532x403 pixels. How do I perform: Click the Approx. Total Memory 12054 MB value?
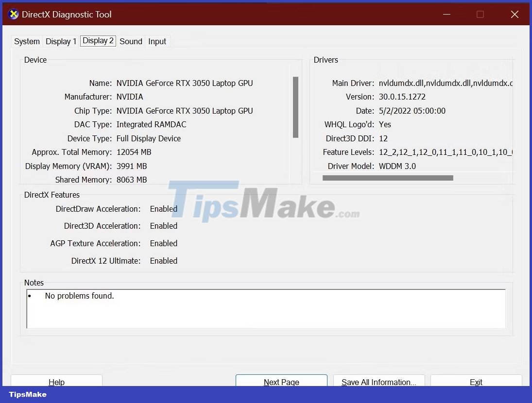click(x=134, y=152)
